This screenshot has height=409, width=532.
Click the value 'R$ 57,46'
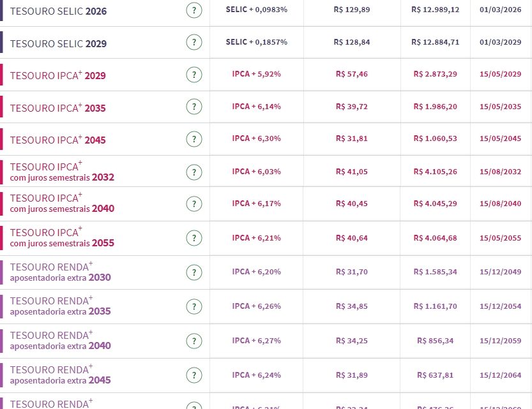[352, 74]
